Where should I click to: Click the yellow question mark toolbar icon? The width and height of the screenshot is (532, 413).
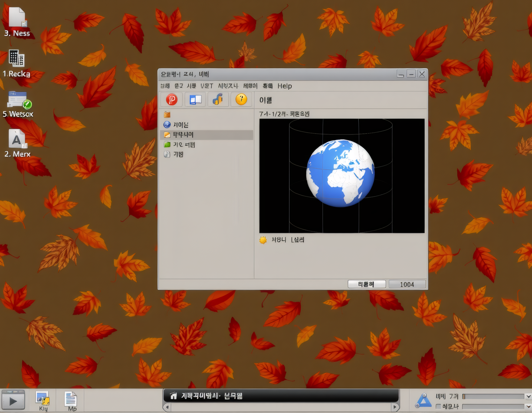(241, 99)
